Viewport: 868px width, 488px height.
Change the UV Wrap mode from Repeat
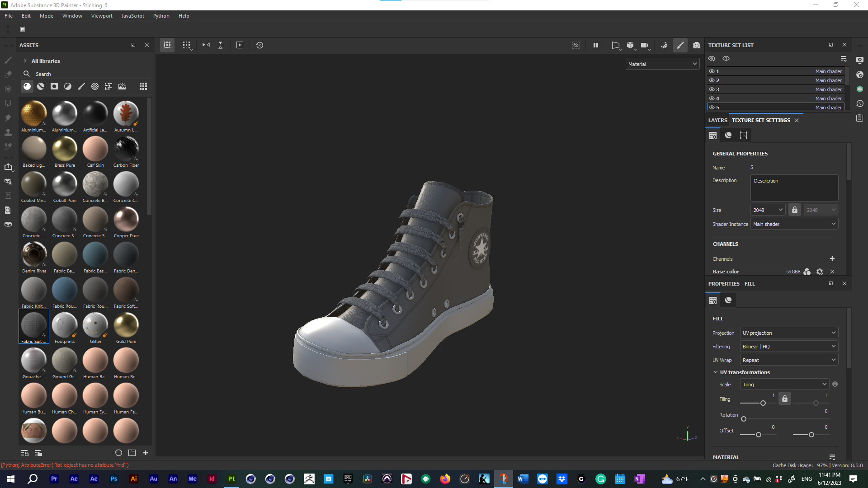(788, 360)
